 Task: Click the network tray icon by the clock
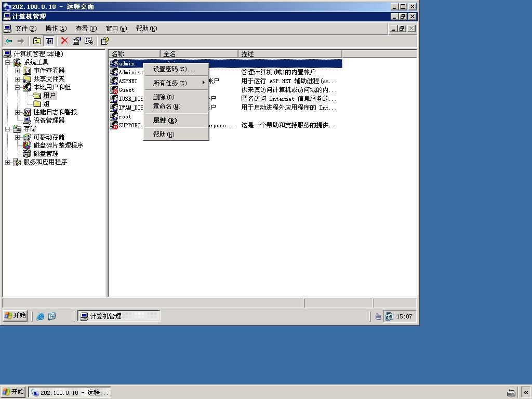pyautogui.click(x=389, y=316)
